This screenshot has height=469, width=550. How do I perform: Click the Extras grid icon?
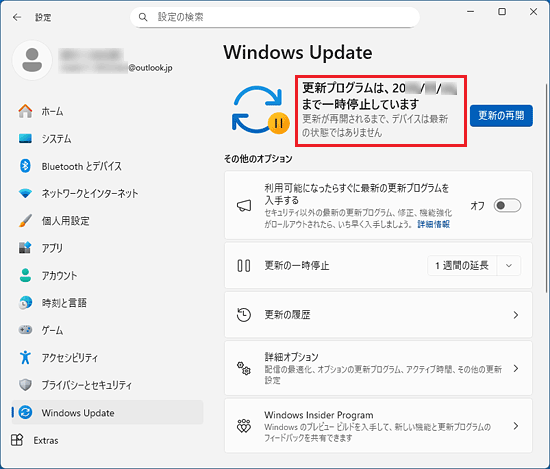(x=17, y=440)
